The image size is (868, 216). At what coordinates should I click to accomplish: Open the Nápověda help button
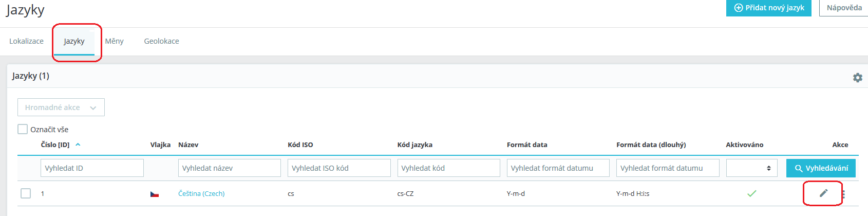844,8
